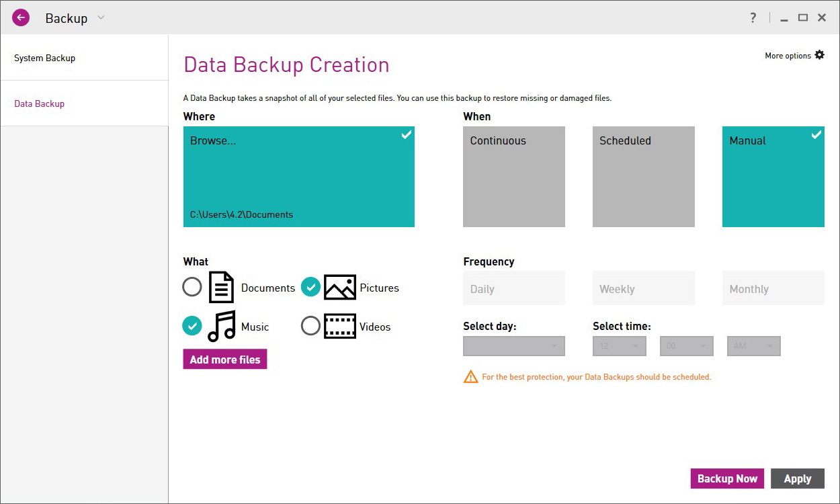Viewport: 840px width, 504px height.
Task: Close the Backup window
Action: click(x=822, y=18)
